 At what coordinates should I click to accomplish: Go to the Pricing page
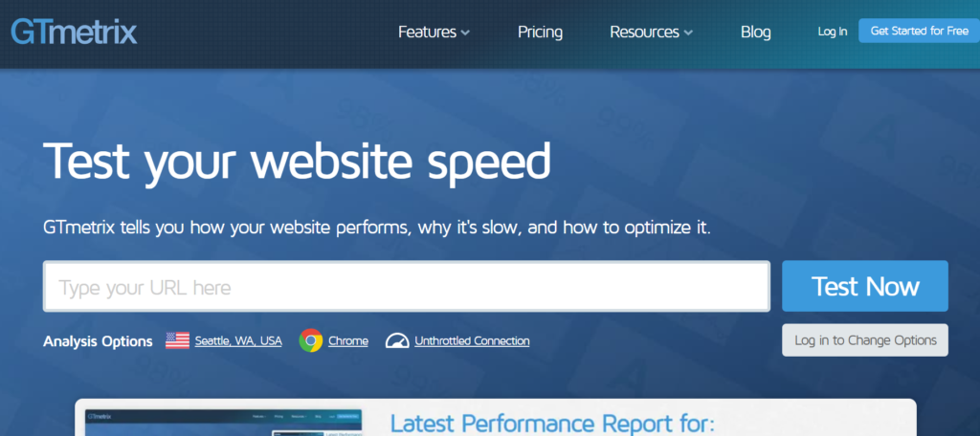[x=540, y=32]
